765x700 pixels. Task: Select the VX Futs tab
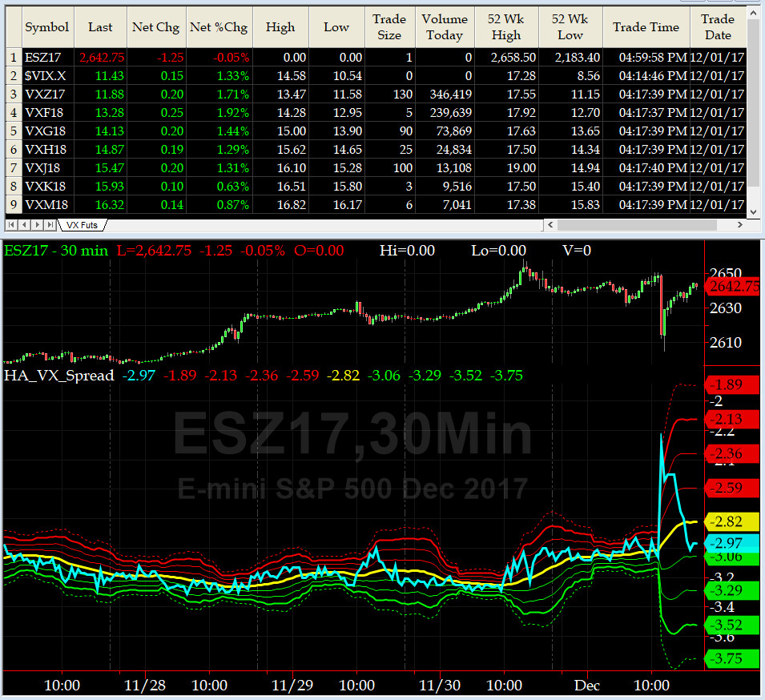[82, 225]
